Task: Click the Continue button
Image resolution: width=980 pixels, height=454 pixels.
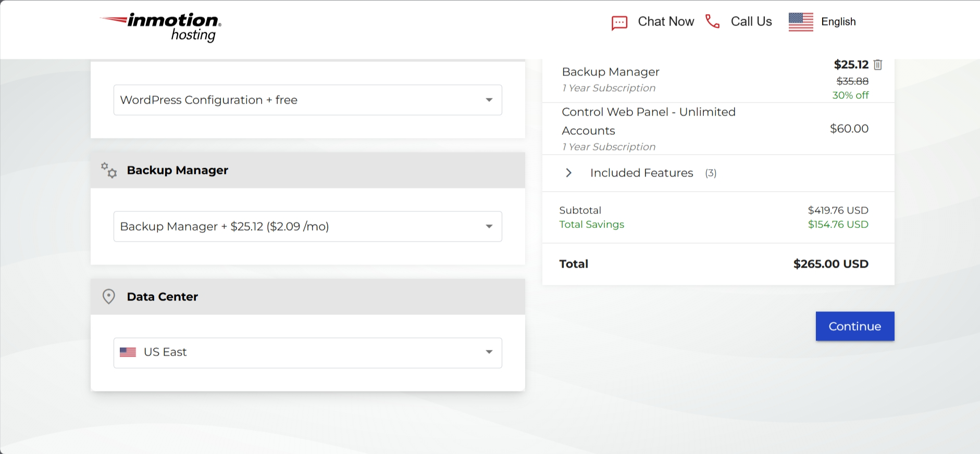Action: tap(855, 326)
